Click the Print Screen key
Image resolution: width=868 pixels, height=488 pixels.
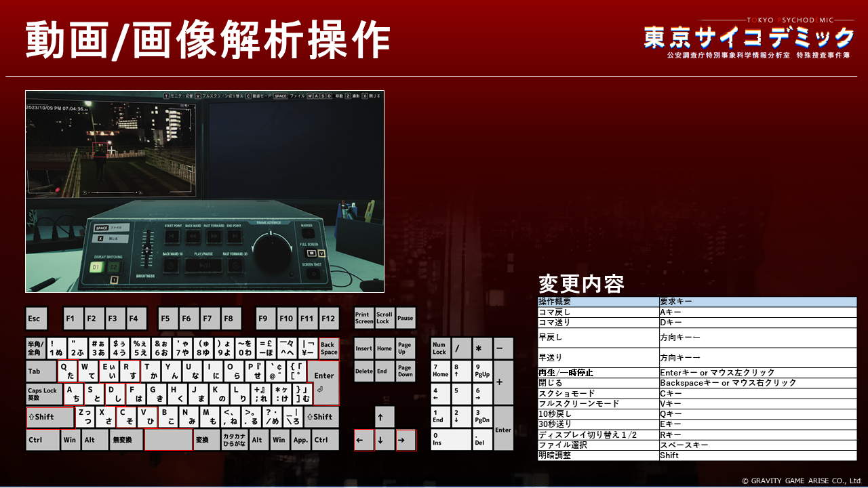(x=364, y=319)
